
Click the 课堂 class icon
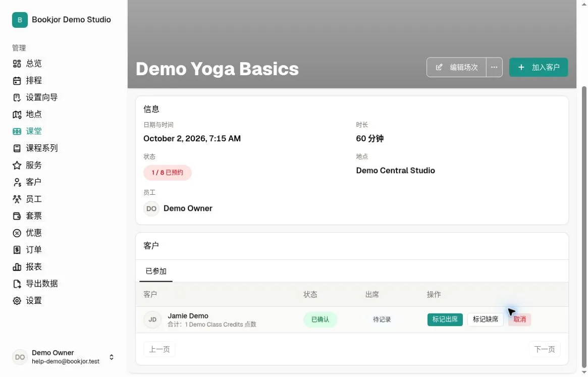(17, 131)
